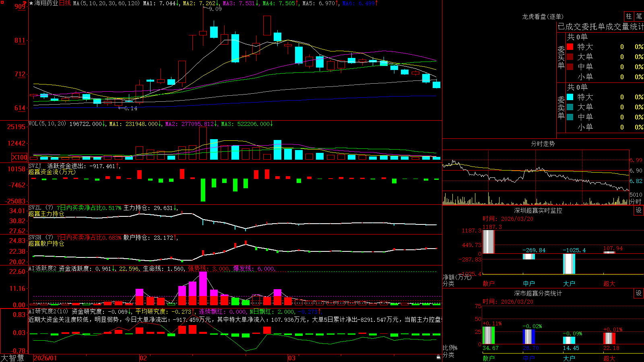Click the 02 month marker on the axis
The height and width of the screenshot is (362, 644).
[x=143, y=358]
